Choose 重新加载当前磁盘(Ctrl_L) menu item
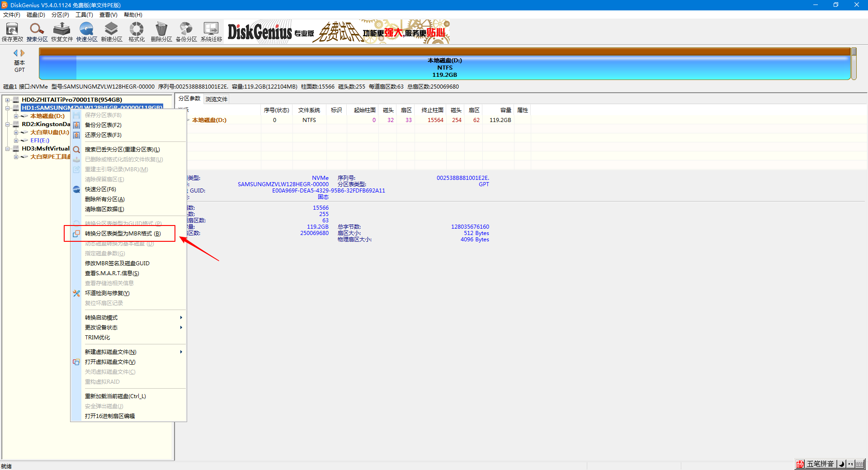The height and width of the screenshot is (470, 868). (128, 396)
